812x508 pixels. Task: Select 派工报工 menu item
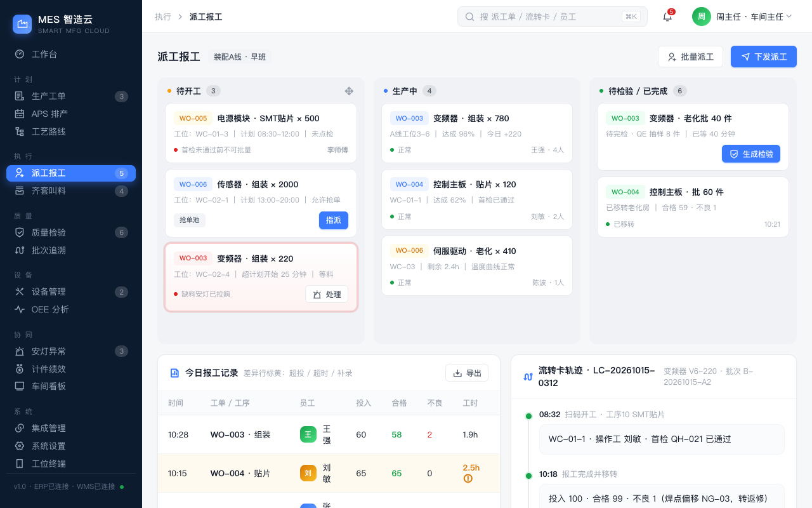click(x=71, y=173)
